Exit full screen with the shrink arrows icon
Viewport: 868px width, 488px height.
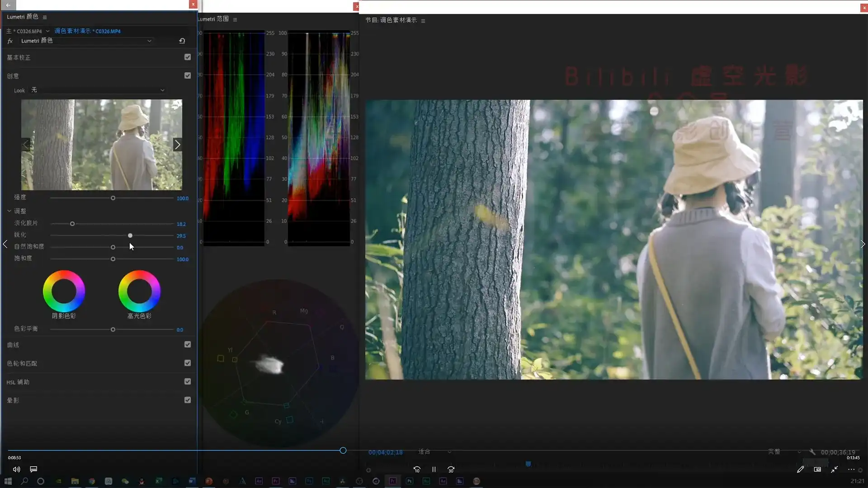[834, 469]
